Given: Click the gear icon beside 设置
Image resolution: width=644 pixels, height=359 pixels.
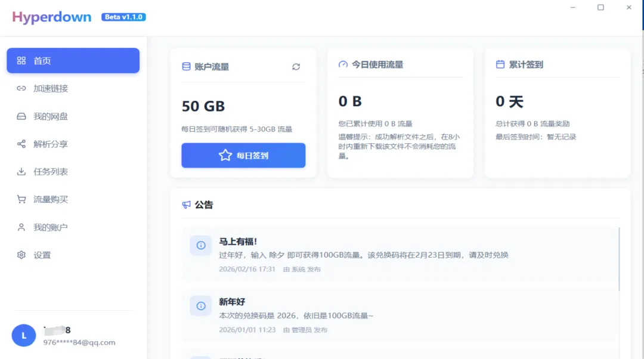Looking at the screenshot, I should click(21, 255).
